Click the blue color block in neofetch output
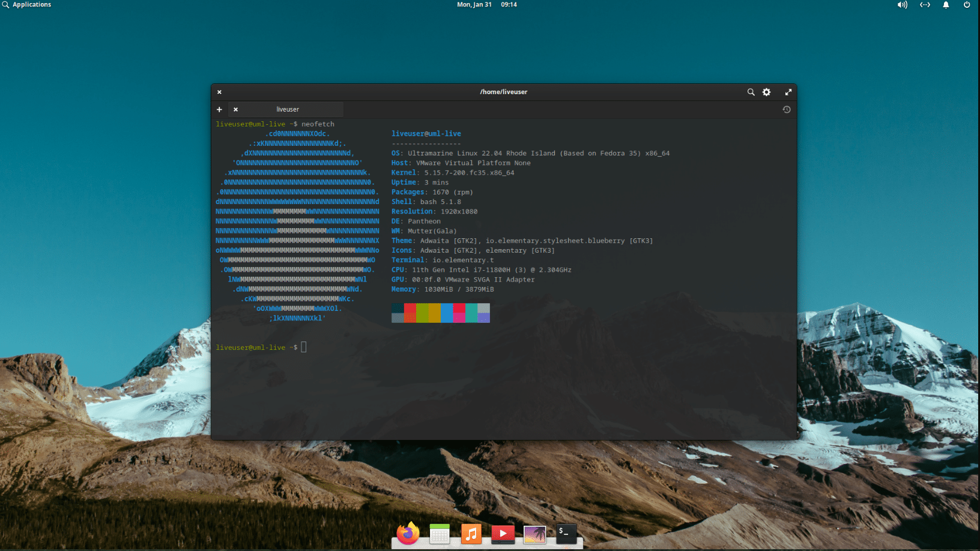980x551 pixels. (447, 313)
